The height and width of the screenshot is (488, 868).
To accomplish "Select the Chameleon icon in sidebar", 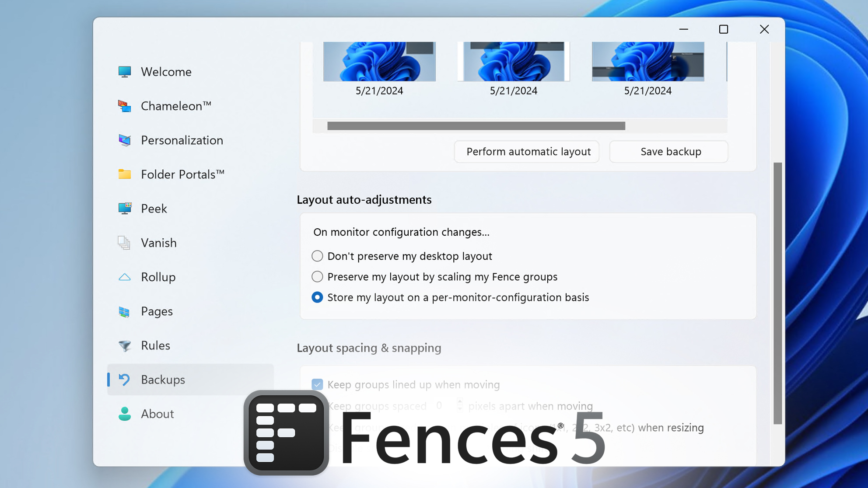I will click(x=125, y=106).
